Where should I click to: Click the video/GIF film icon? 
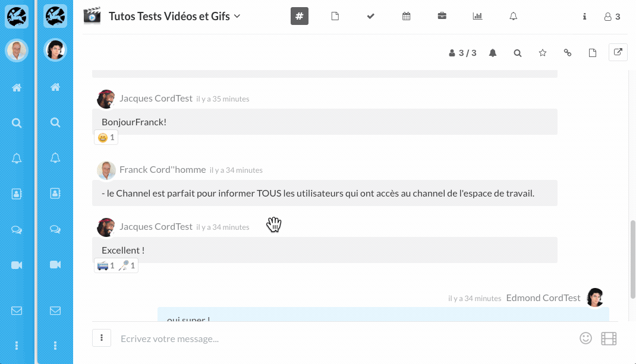pyautogui.click(x=609, y=338)
